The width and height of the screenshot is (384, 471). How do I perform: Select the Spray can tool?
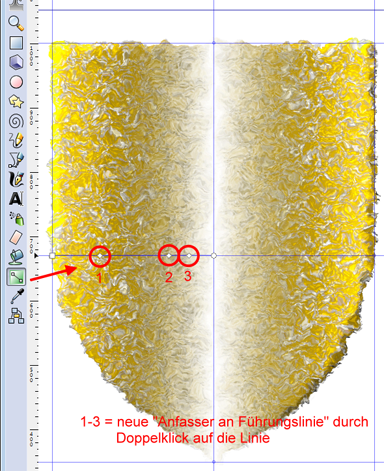click(x=16, y=218)
